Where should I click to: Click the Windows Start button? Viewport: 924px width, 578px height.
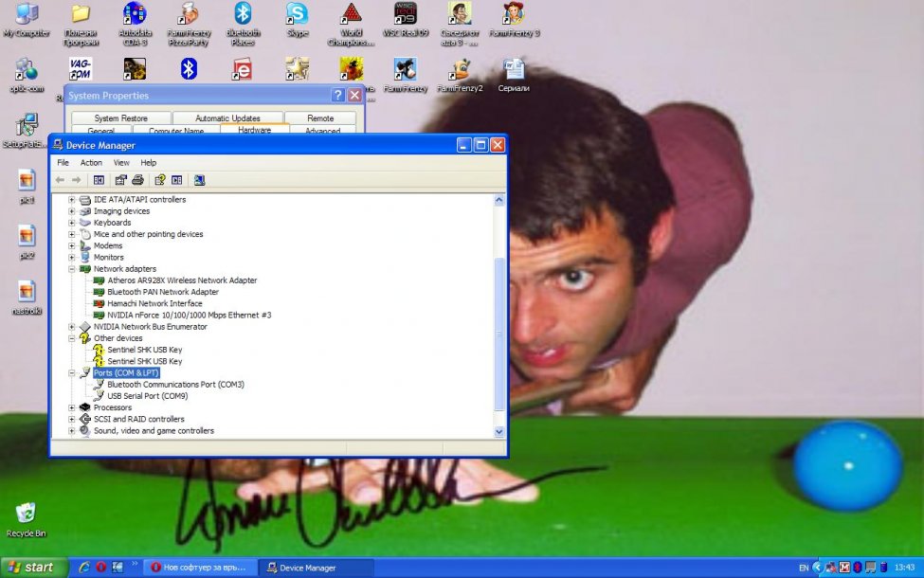click(x=34, y=568)
